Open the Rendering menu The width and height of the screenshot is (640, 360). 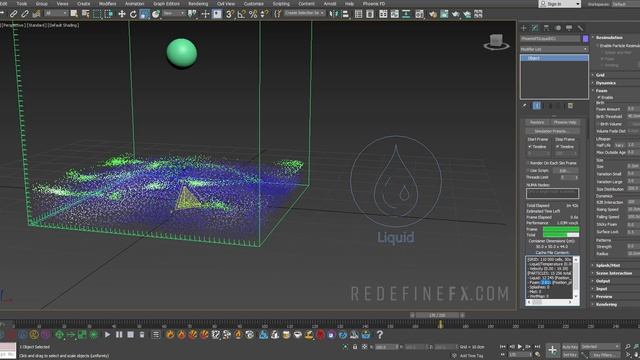(x=198, y=4)
